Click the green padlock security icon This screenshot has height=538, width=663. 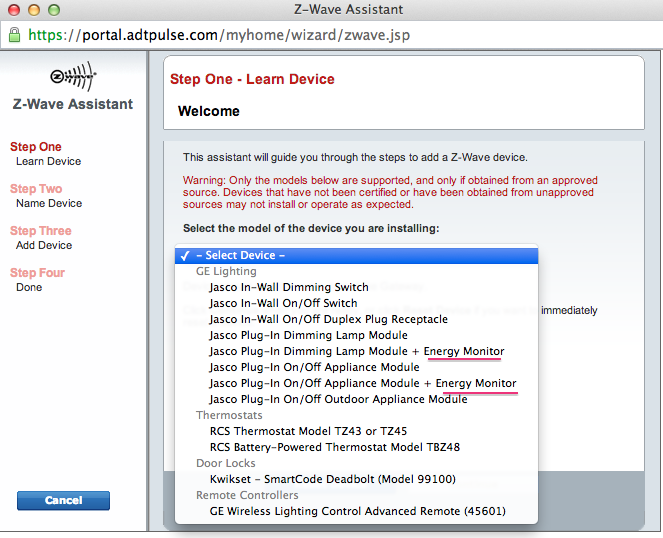pos(14,35)
